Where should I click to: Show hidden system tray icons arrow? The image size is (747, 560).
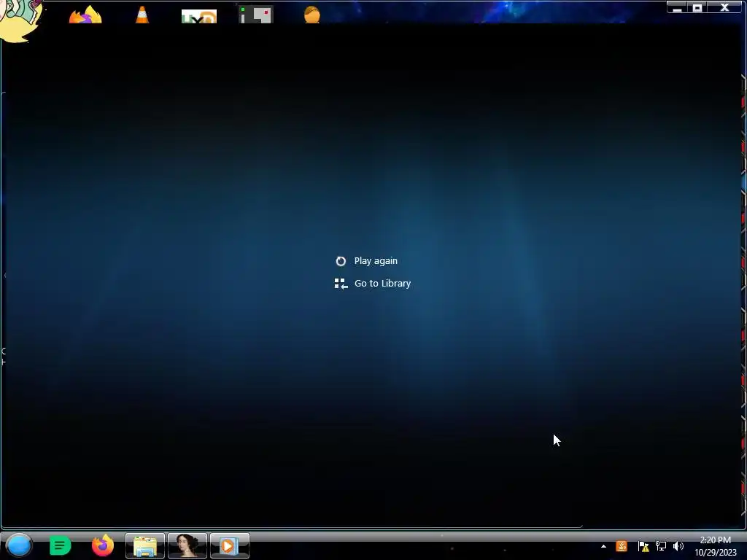click(603, 546)
